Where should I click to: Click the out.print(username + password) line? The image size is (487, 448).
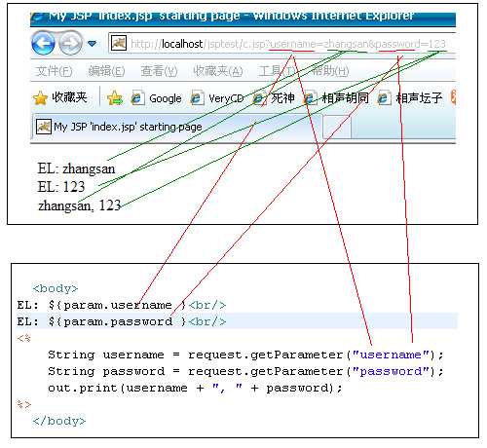(195, 388)
